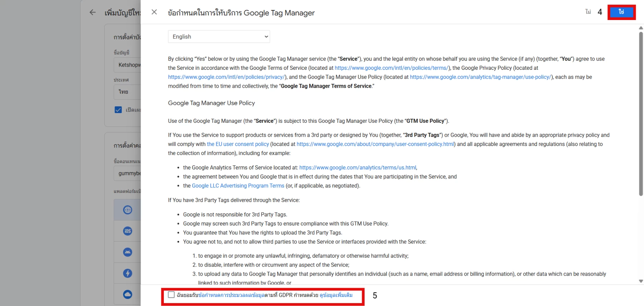Close the Terms of Service dialog
Image resolution: width=644 pixels, height=306 pixels.
pyautogui.click(x=154, y=12)
